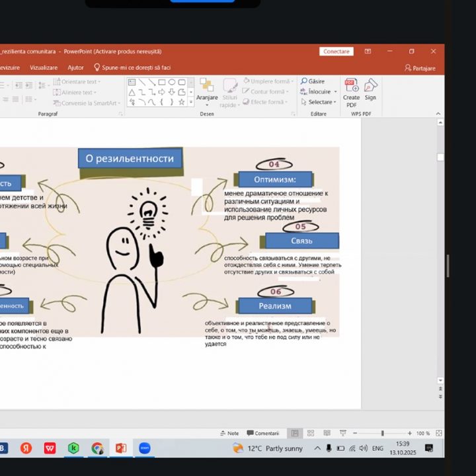This screenshot has width=476, height=476.
Task: Fit slide to window icon
Action: [438, 433]
